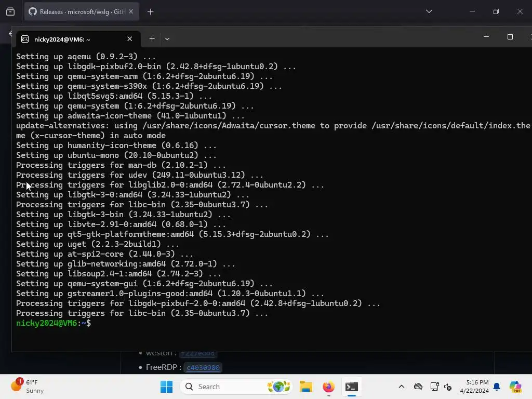532x399 pixels.
Task: Open the notifications bell icon
Action: (497, 387)
